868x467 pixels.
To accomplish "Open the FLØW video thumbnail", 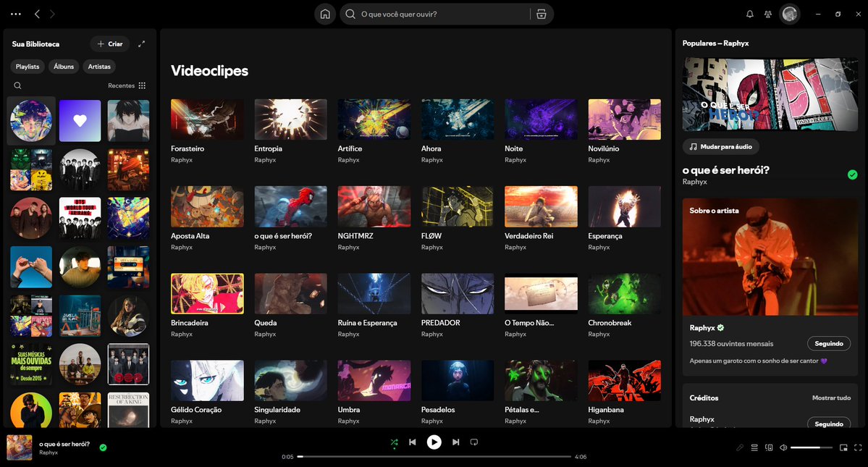I will (458, 206).
